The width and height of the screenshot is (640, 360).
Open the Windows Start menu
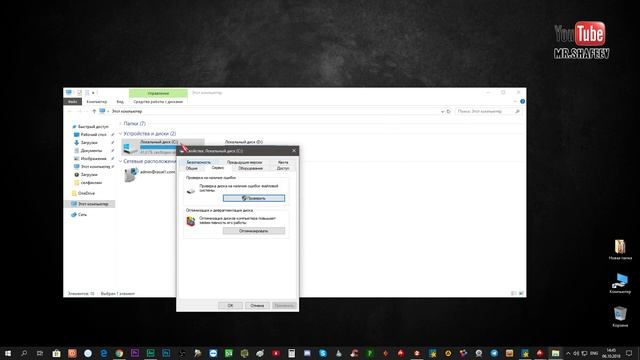click(x=8, y=353)
